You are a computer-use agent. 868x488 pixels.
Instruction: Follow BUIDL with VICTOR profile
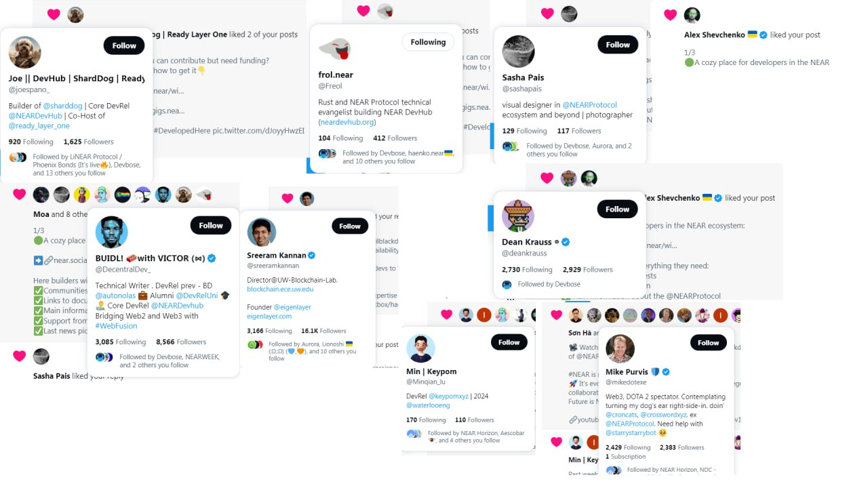tap(211, 226)
